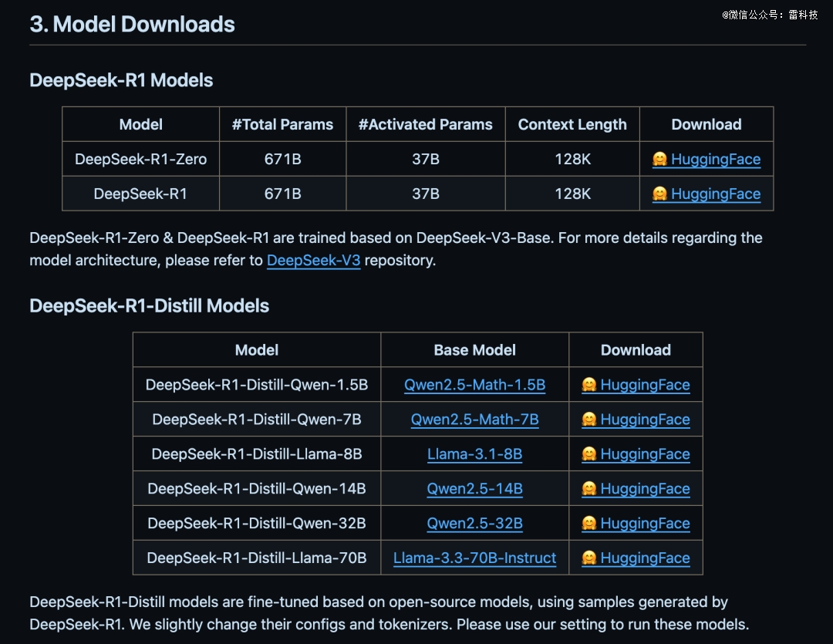The width and height of the screenshot is (833, 644).
Task: Open HuggingFace download for Distill-Llama-70B
Action: (x=636, y=558)
